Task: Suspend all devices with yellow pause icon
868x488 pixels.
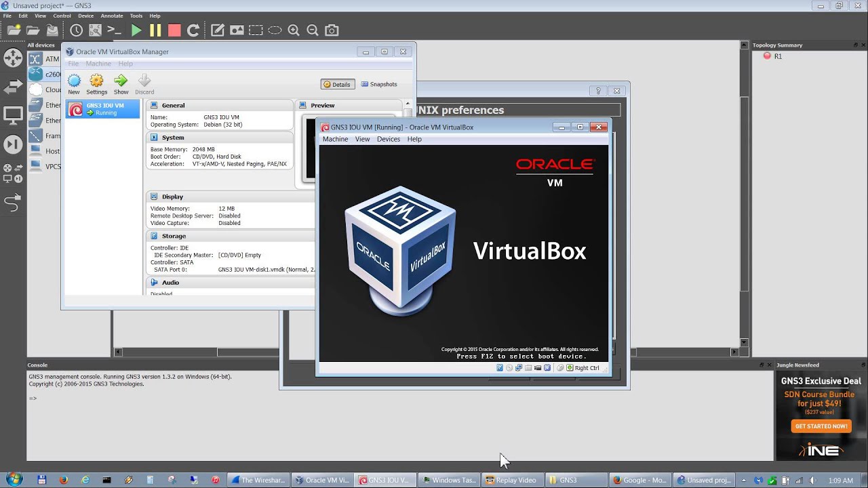Action: coord(155,30)
